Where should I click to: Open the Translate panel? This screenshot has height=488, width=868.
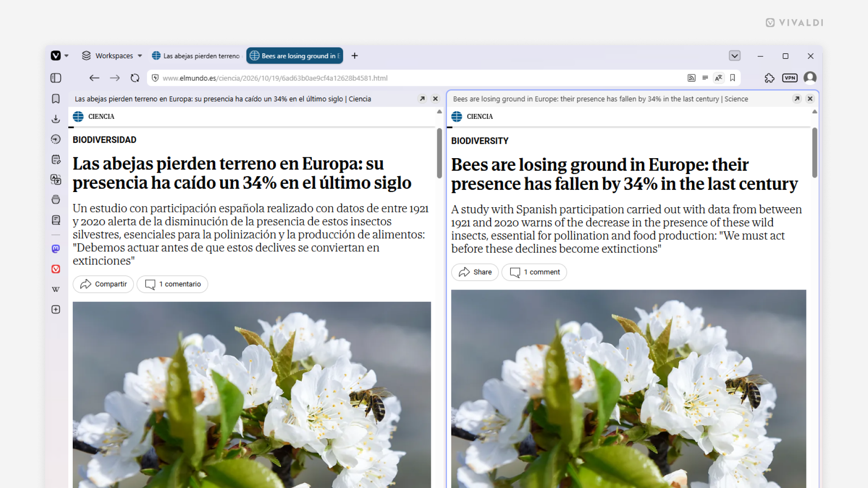point(56,179)
